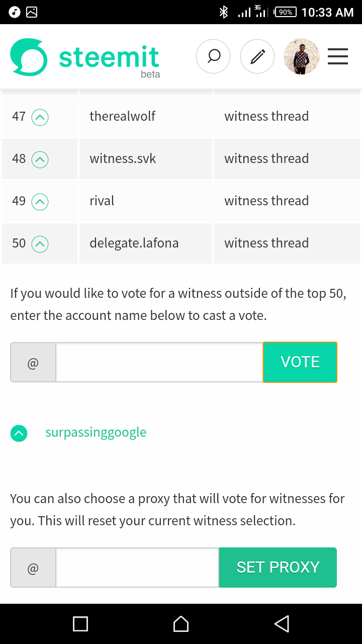Tap the Steemit logo
The image size is (362, 644).
pos(85,57)
